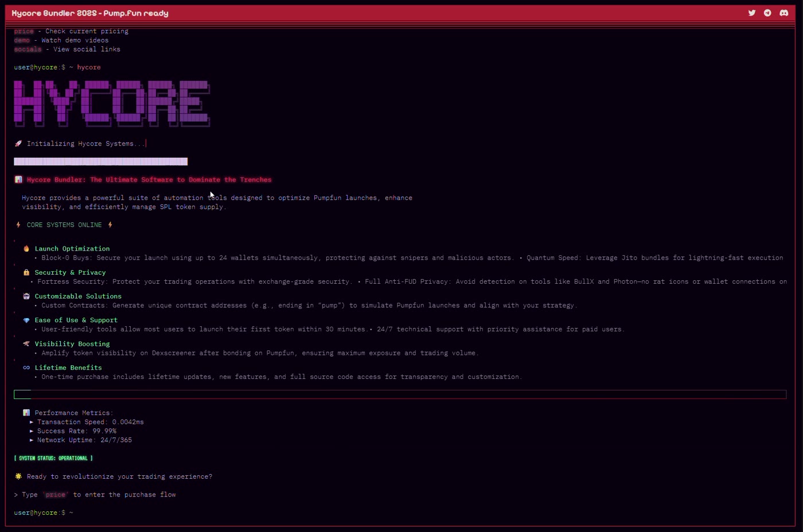The image size is (803, 532).
Task: Click the icon next to Visibility Boosting
Action: click(x=26, y=344)
